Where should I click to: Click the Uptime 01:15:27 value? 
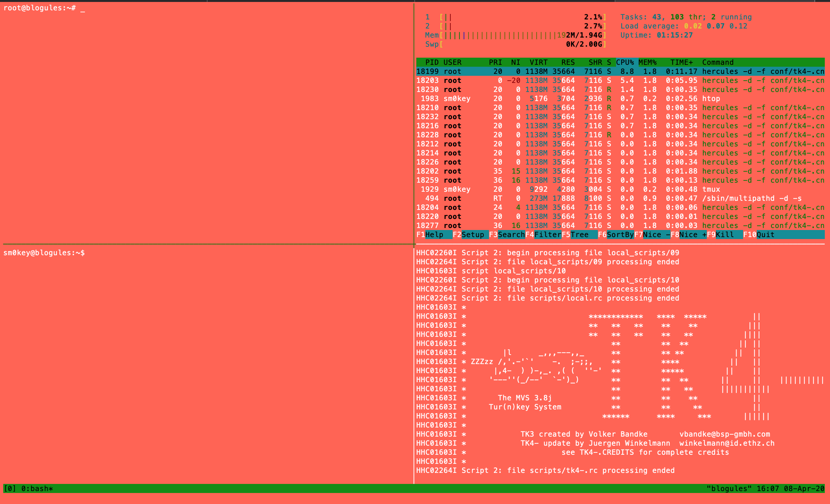pyautogui.click(x=675, y=35)
